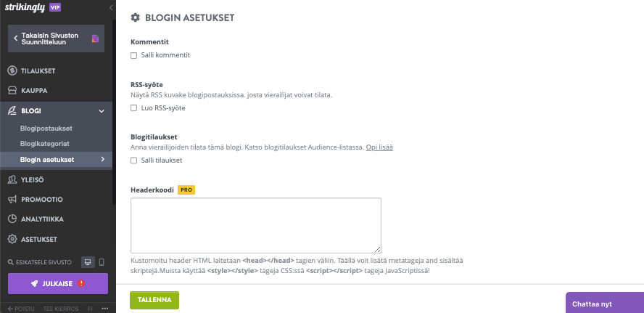Image resolution: width=644 pixels, height=313 pixels.
Task: Collapse the Blogi menu chevron
Action: tap(102, 111)
